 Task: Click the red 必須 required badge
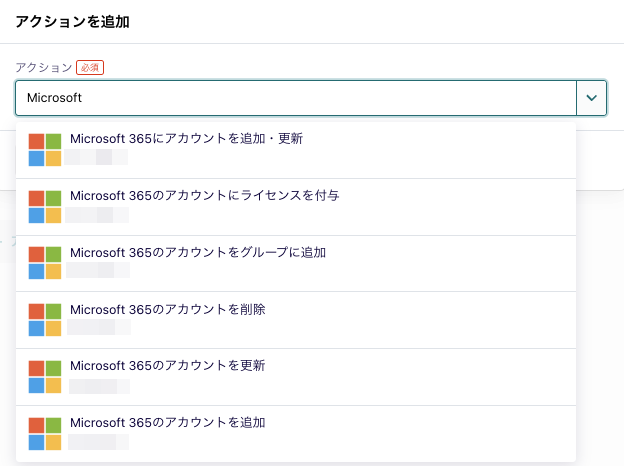click(90, 68)
